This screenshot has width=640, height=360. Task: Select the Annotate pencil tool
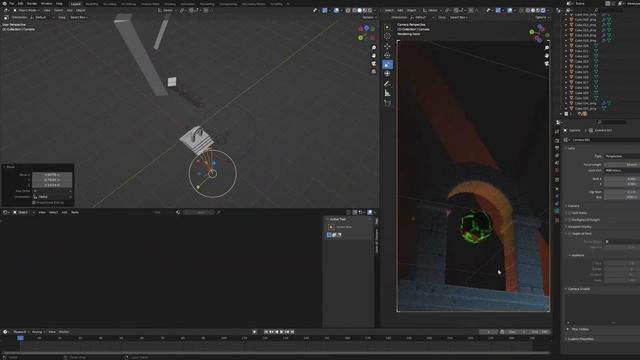[x=387, y=84]
